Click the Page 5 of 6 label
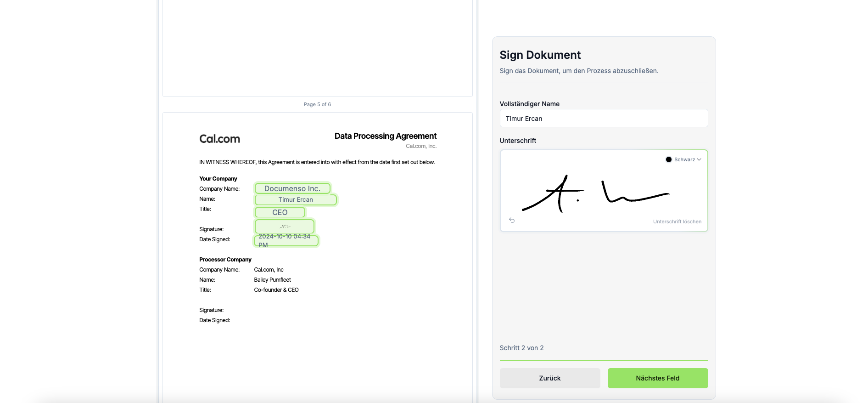The image size is (868, 403). [317, 104]
